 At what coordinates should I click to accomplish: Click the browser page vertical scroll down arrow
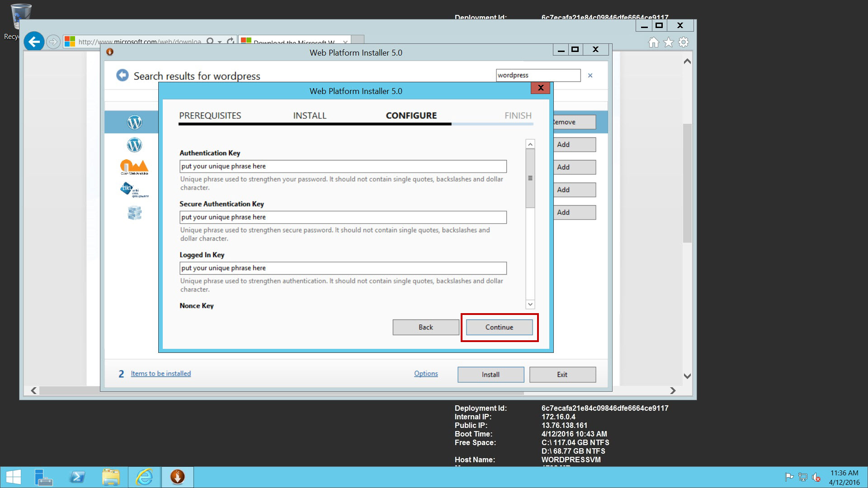coord(687,376)
